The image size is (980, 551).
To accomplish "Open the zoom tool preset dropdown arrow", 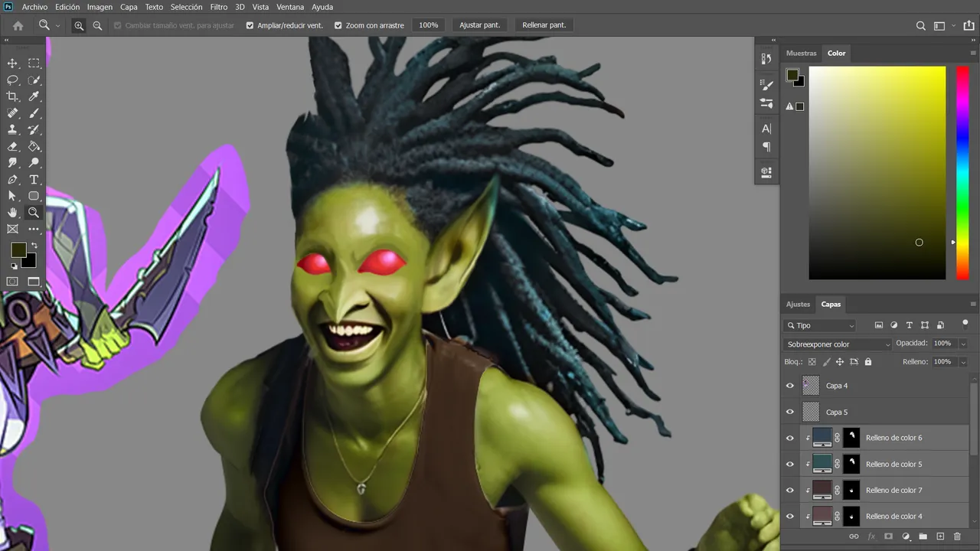I will pyautogui.click(x=57, y=25).
